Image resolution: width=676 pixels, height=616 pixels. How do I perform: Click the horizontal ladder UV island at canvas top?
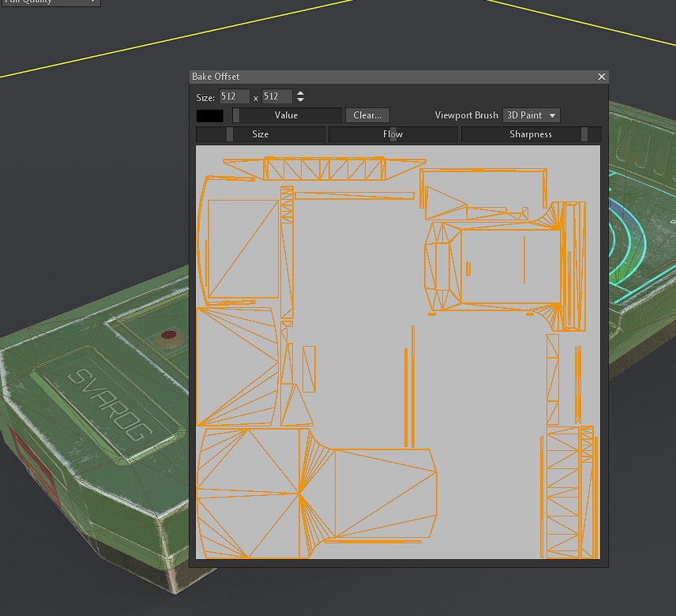pos(325,168)
